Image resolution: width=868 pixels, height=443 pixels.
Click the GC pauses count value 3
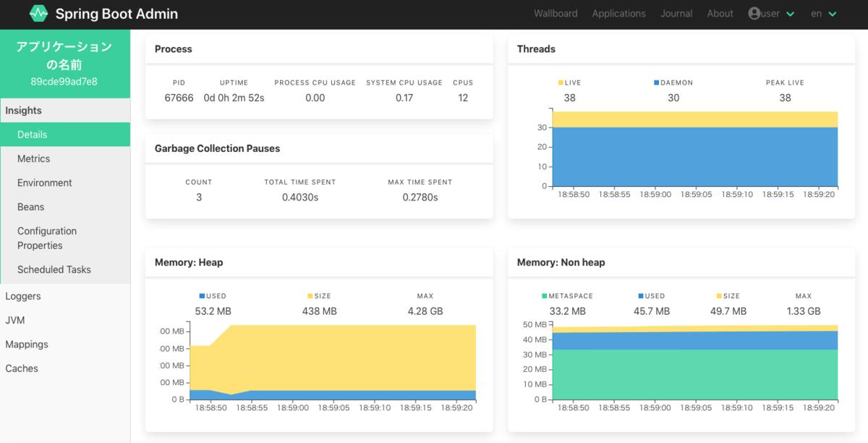click(199, 197)
